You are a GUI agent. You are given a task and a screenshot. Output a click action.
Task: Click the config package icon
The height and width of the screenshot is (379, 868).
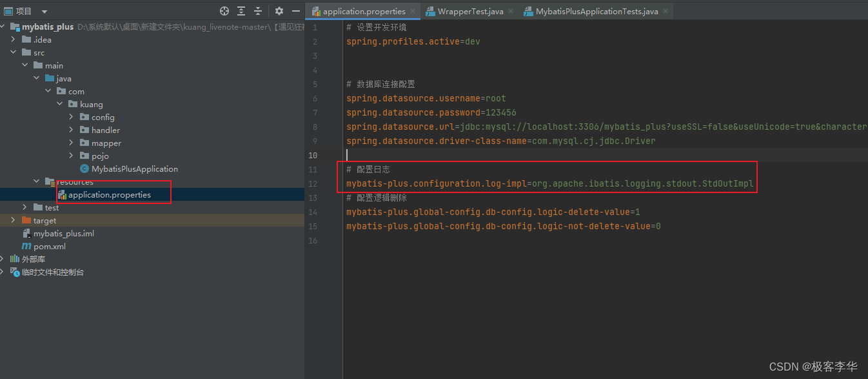tap(84, 117)
